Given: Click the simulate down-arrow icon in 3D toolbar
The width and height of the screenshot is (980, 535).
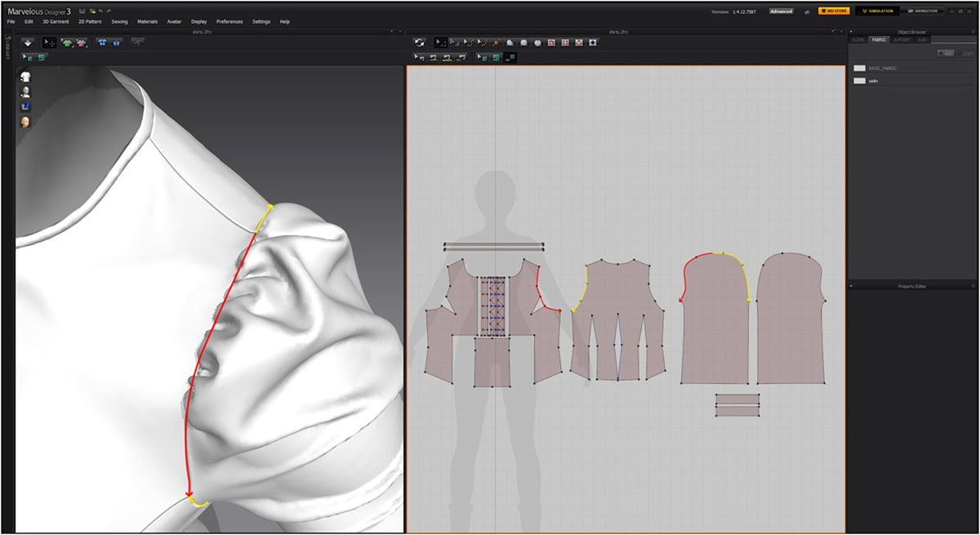Looking at the screenshot, I should 28,42.
